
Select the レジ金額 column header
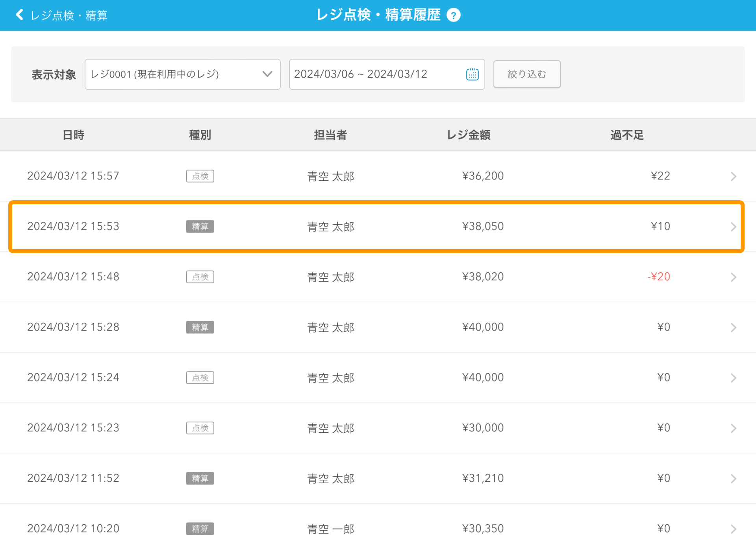pyautogui.click(x=469, y=135)
